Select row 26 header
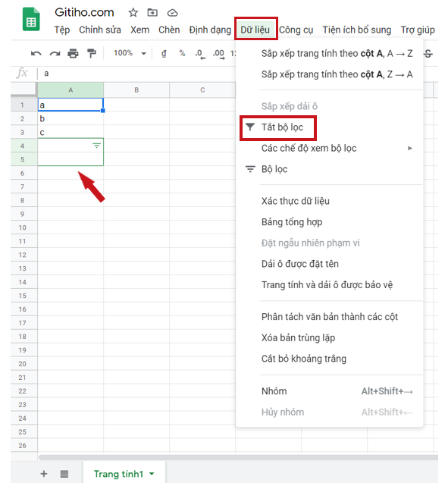448x483 pixels. [x=23, y=445]
